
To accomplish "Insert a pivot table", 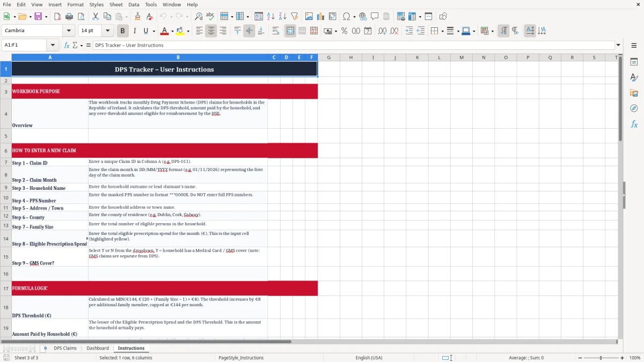I will coord(332,17).
